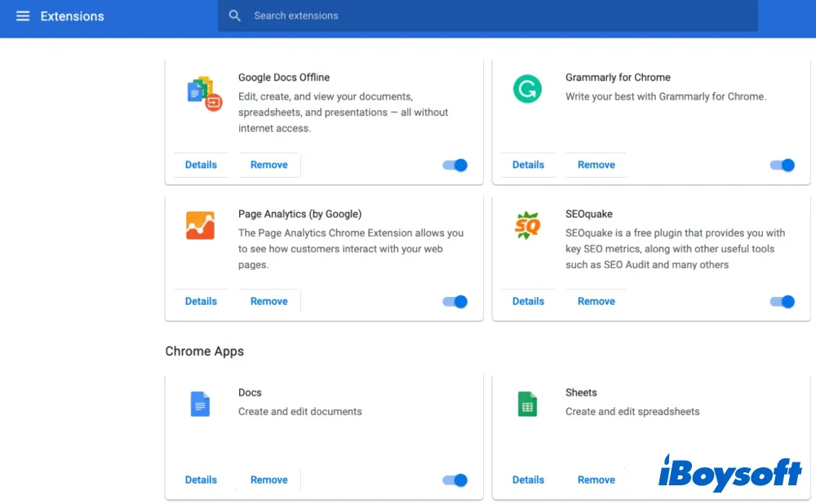Open Details for the Sheets app
This screenshot has height=504, width=816.
click(528, 480)
